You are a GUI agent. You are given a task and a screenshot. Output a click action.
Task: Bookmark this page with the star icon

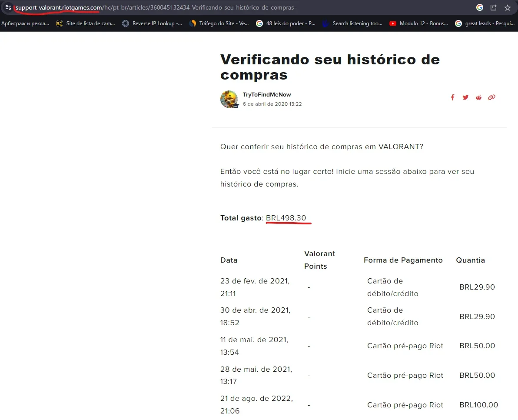508,7
